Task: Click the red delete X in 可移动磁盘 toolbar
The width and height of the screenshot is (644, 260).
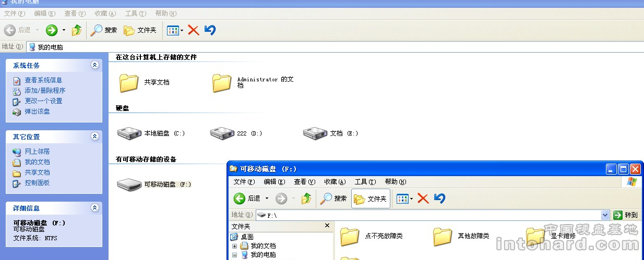Action: [x=423, y=199]
